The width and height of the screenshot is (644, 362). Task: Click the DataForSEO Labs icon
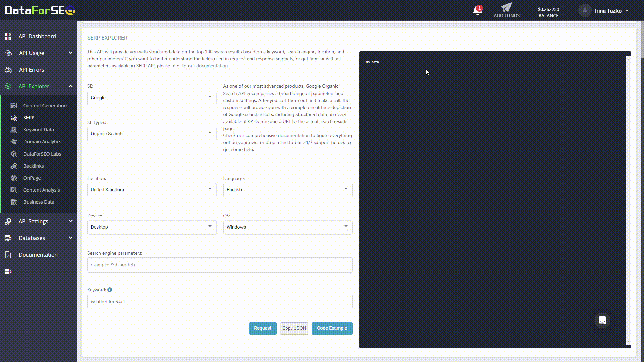(x=14, y=154)
